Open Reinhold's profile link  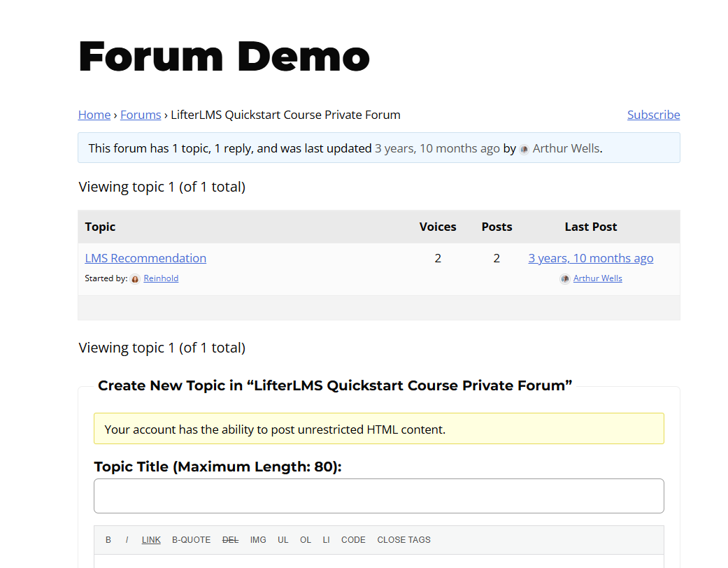coord(161,278)
